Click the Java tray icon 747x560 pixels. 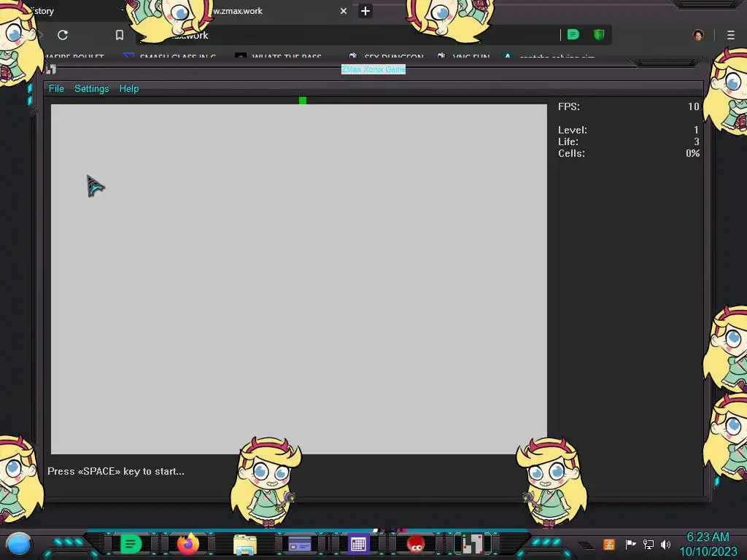[609, 544]
